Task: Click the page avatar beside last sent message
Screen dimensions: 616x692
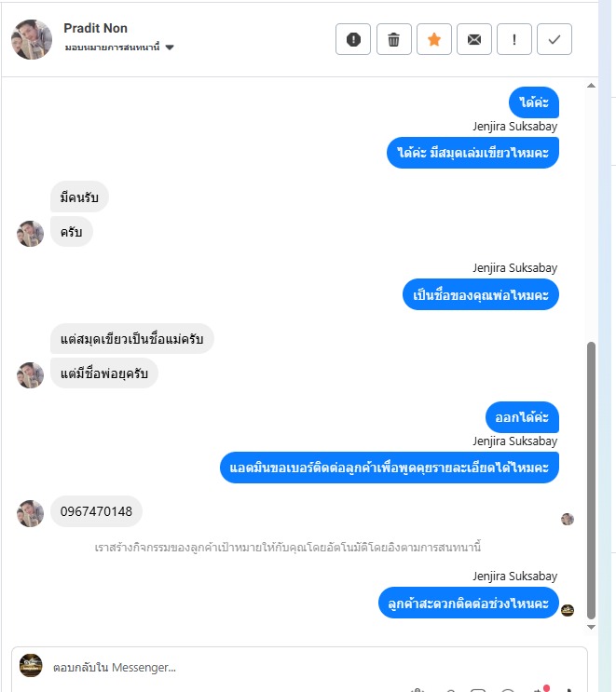Action: click(568, 610)
